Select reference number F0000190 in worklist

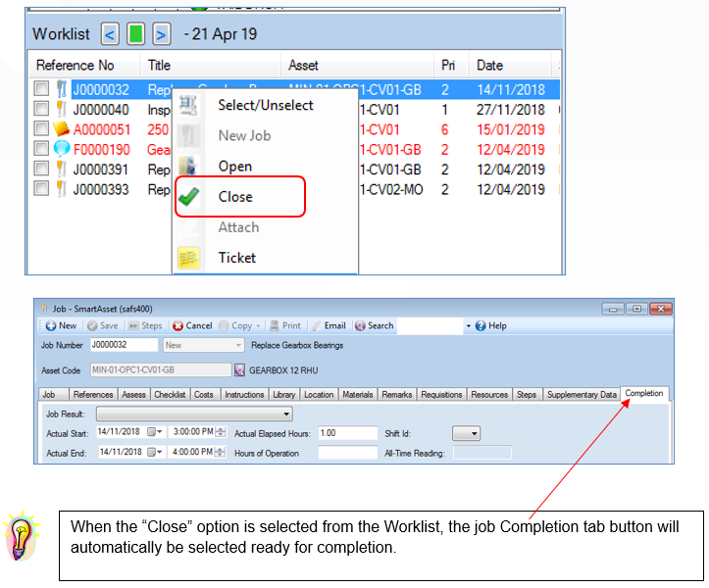101,150
